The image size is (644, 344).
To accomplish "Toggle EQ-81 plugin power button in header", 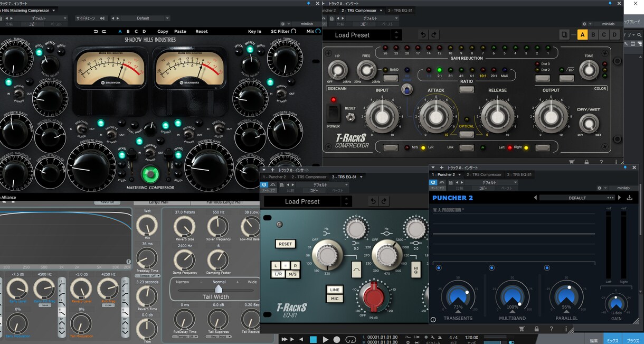I will tap(265, 185).
